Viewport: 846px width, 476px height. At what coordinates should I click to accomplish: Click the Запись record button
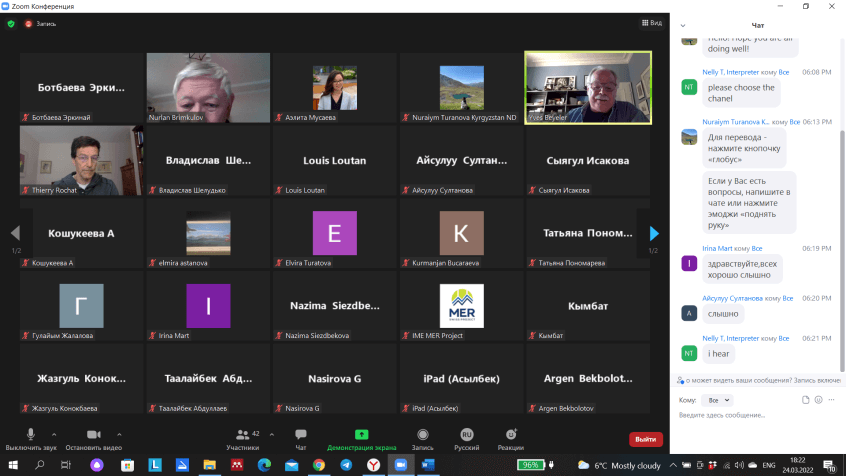[423, 437]
